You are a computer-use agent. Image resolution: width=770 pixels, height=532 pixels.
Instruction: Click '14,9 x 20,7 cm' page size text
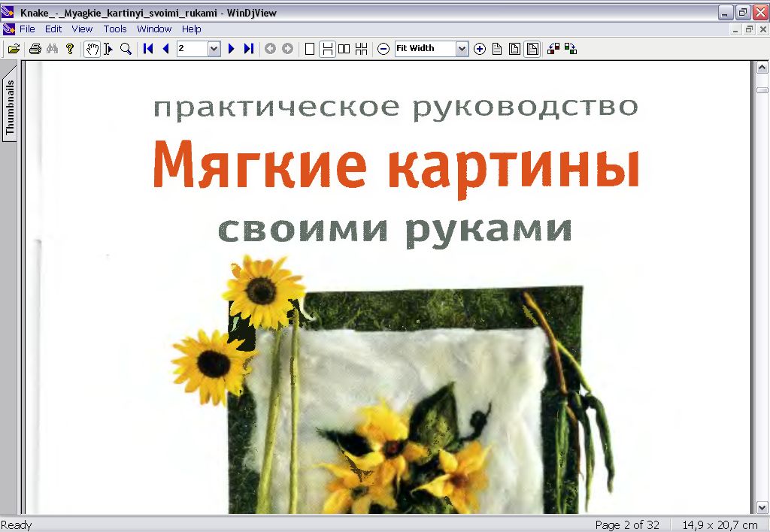click(720, 525)
